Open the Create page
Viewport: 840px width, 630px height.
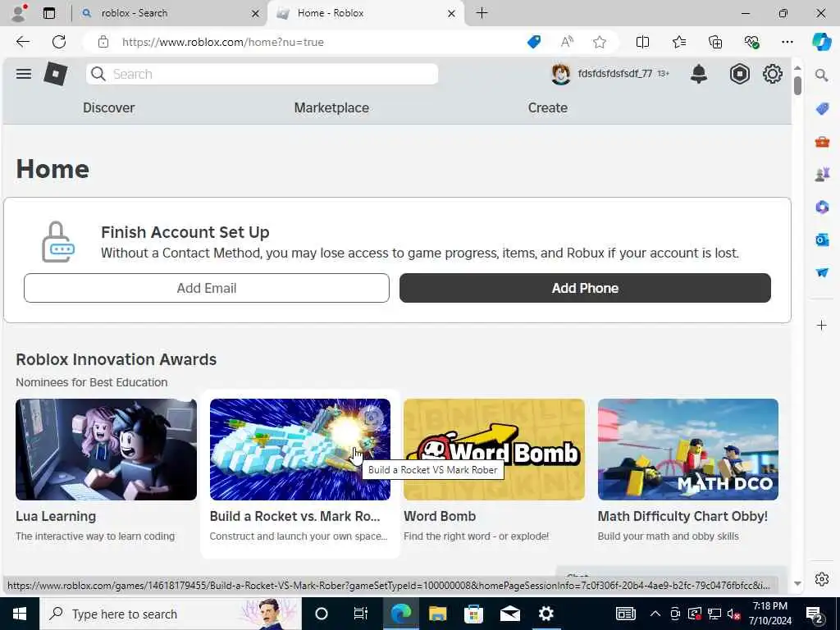pos(547,107)
